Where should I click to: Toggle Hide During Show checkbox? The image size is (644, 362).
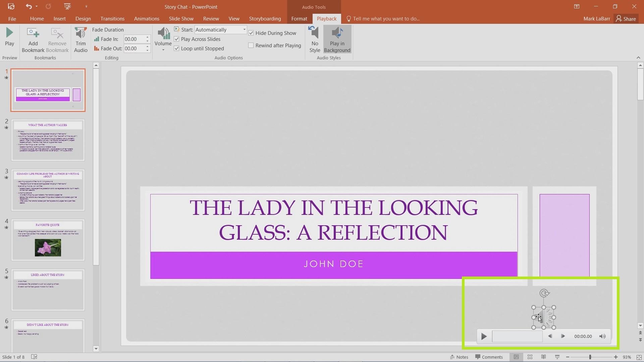pos(251,33)
